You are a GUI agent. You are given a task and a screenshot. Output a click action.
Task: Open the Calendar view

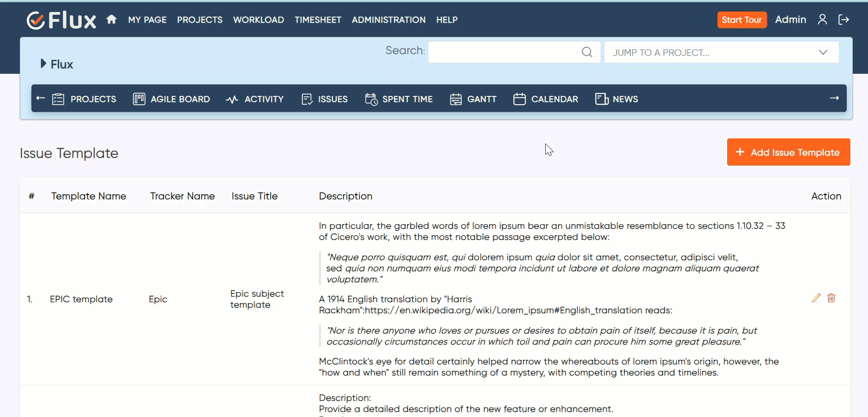coord(546,99)
